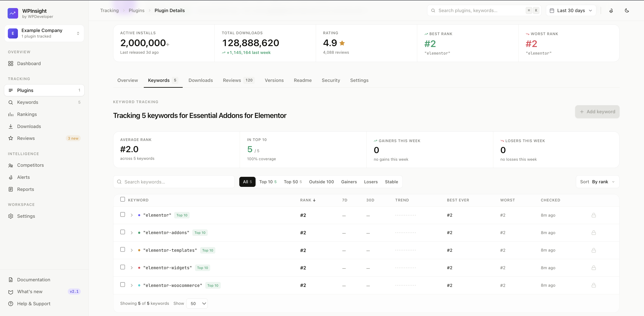This screenshot has height=316, width=644.
Task: Expand the "elementor-widgets" row
Action: (131, 268)
